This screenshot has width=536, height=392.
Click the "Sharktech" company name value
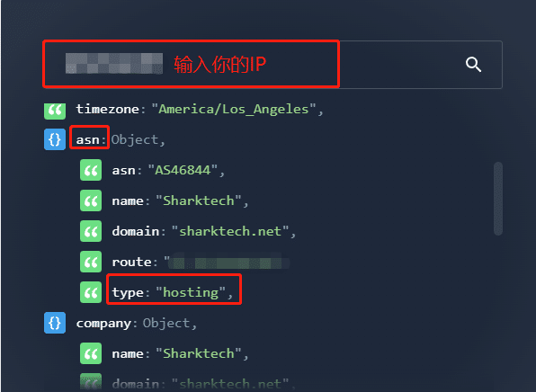(x=199, y=353)
